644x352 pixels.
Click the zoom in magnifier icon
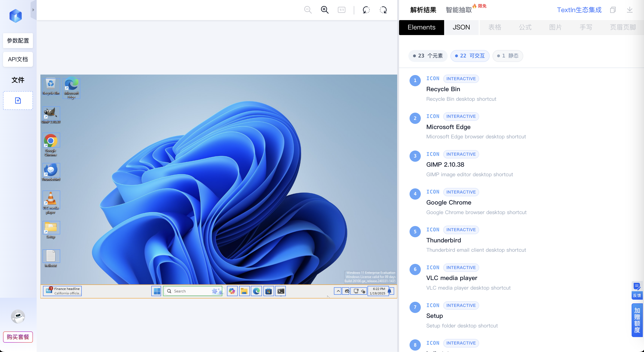tap(325, 10)
